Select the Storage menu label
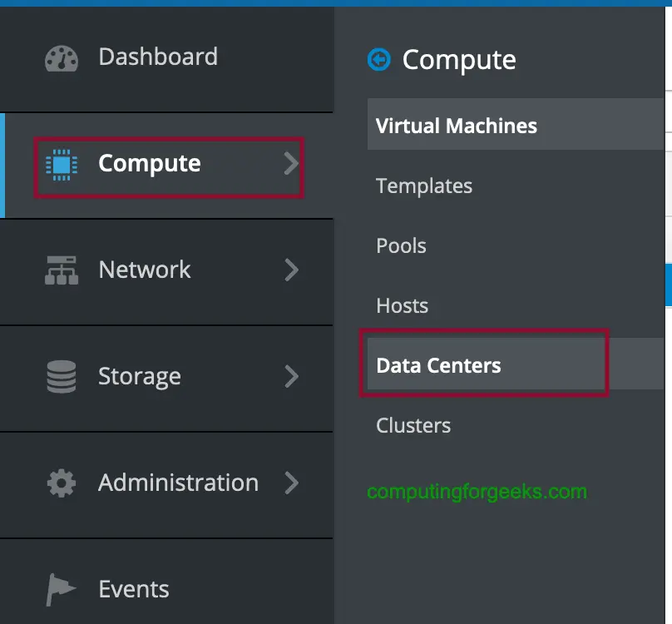This screenshot has height=624, width=672. click(x=139, y=377)
